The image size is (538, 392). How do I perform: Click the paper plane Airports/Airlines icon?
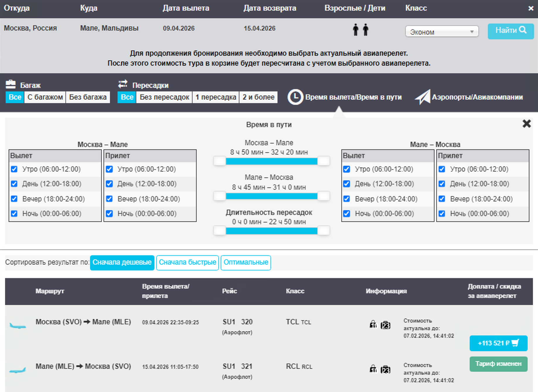[422, 97]
